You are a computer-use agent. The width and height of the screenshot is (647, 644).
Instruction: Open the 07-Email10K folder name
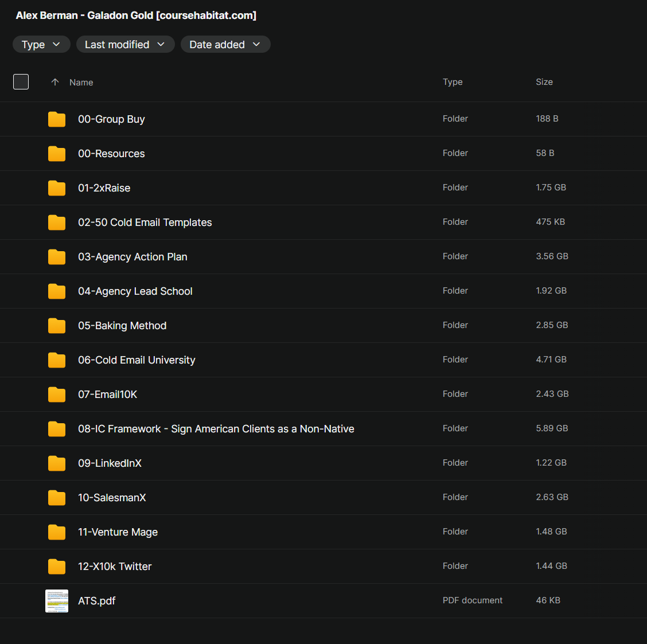[x=107, y=395]
